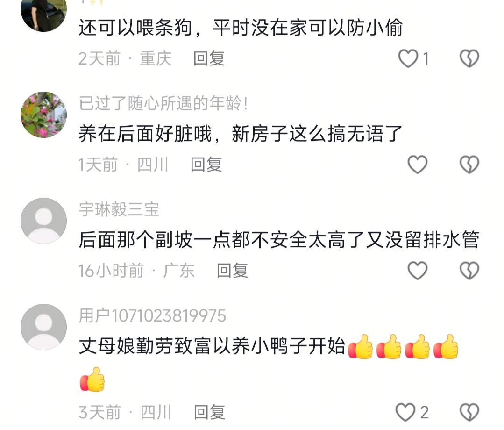Reply to the 1天前 四川 comment

click(x=206, y=165)
